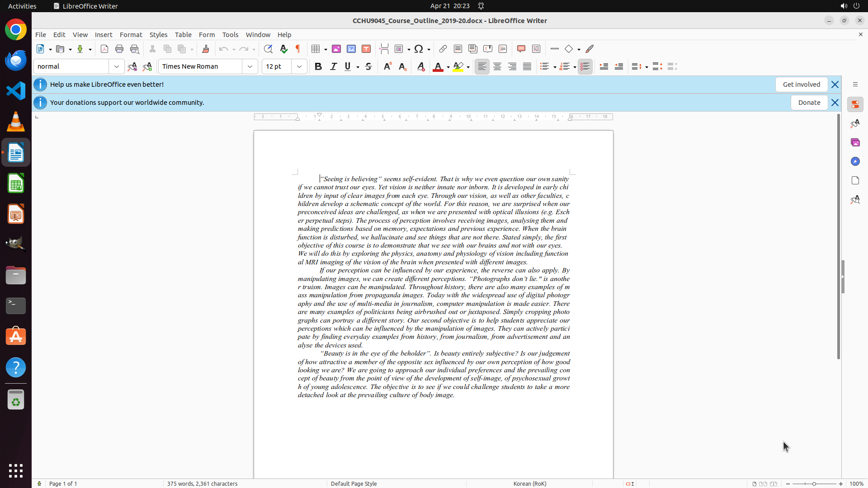Open the font name dropdown list
The image size is (868, 488).
pyautogui.click(x=250, y=66)
